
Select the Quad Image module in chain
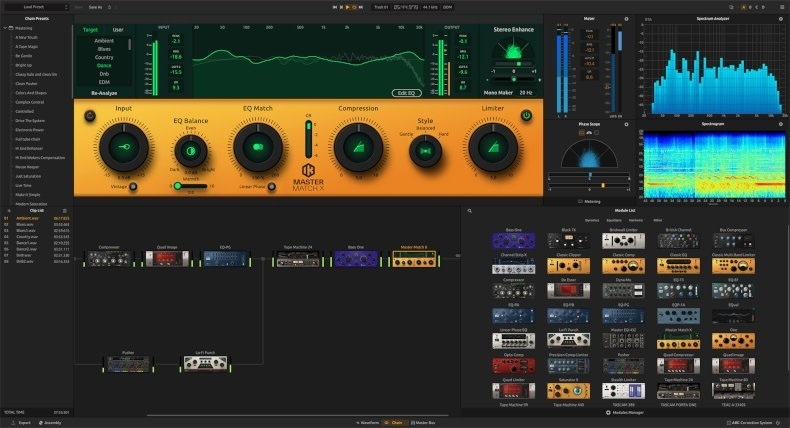point(168,259)
